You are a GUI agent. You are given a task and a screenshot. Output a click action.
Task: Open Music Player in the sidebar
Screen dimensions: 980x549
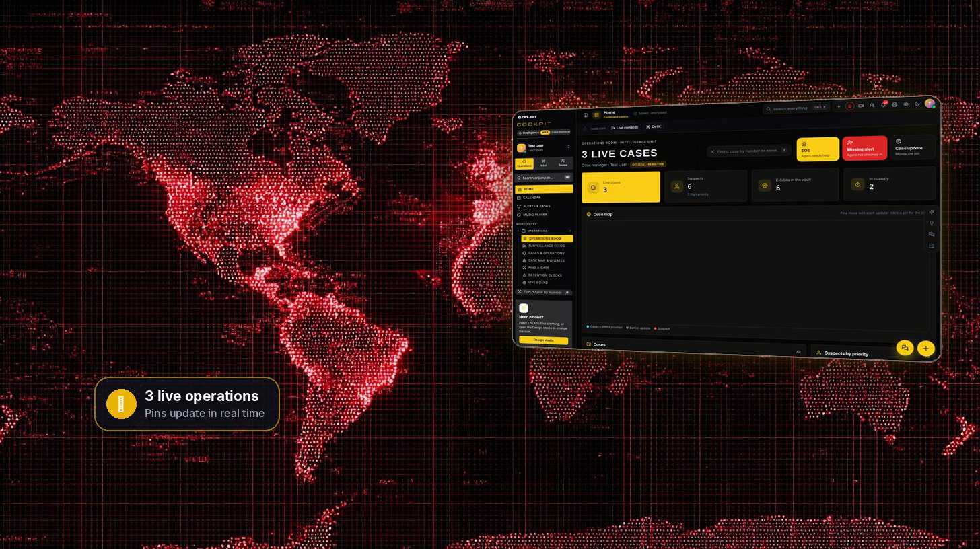[x=544, y=215]
